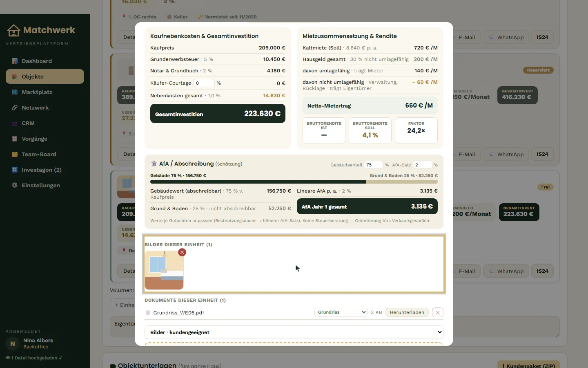Select the Marktplatz sidebar icon
The image size is (588, 368).
coord(15,92)
